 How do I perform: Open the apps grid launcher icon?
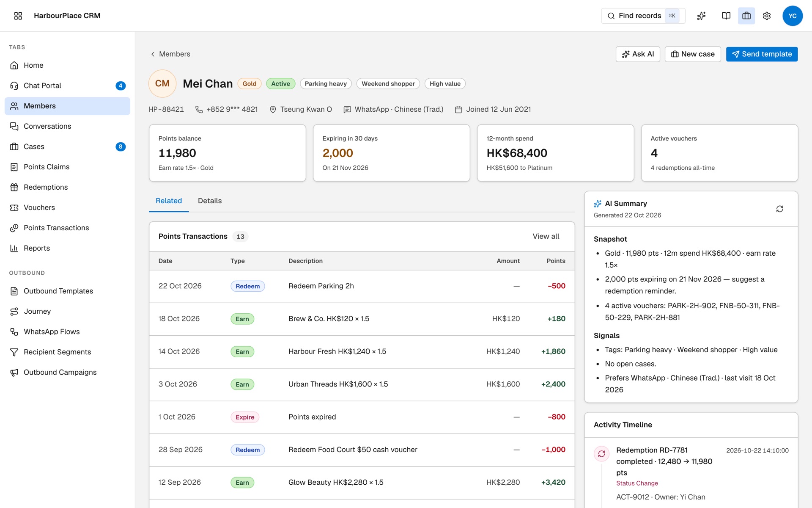point(18,16)
